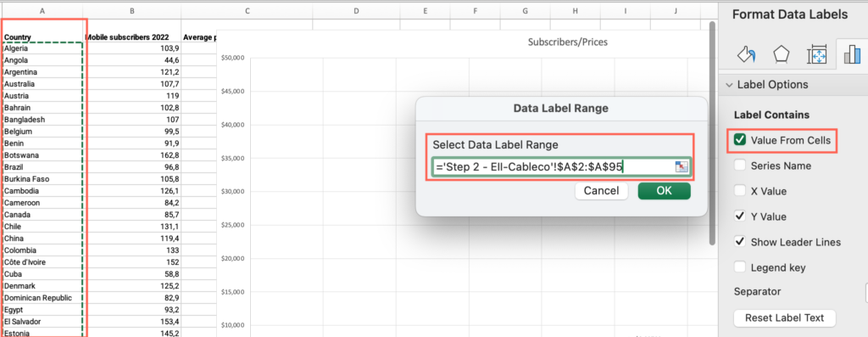Select the Cameroon cell
Image resolution: width=868 pixels, height=337 pixels.
(42, 203)
